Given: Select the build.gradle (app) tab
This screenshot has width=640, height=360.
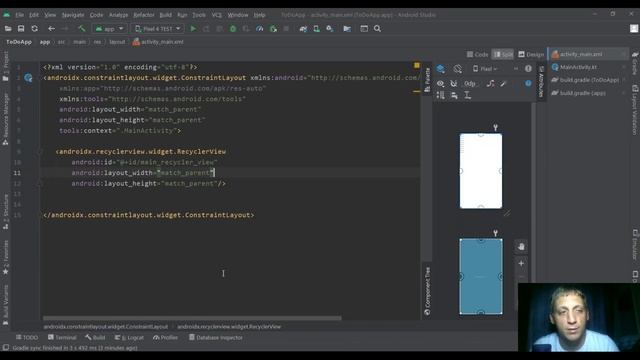Looking at the screenshot, I should 588,93.
